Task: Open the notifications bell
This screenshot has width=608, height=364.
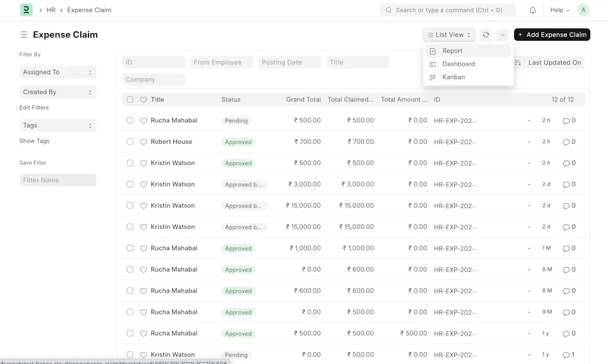Action: 533,10
